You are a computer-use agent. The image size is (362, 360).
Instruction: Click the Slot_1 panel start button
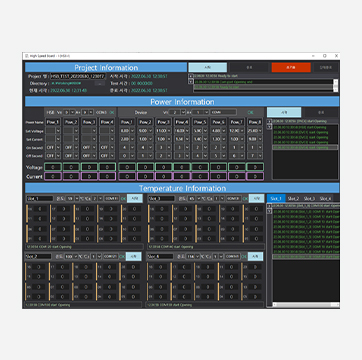coord(135,198)
